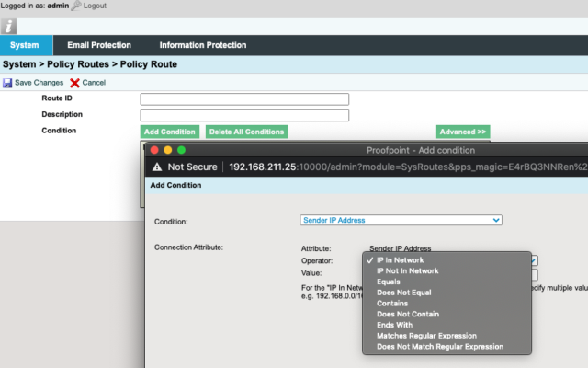Viewport: 588px width, 368px height.
Task: Select the Contains operator option
Action: click(x=447, y=304)
